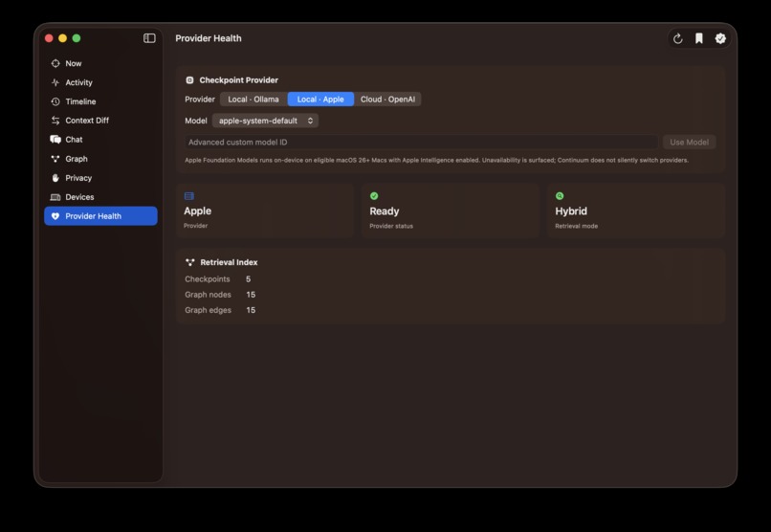Click the Checkpoints count value 5
The width and height of the screenshot is (771, 532).
click(249, 279)
